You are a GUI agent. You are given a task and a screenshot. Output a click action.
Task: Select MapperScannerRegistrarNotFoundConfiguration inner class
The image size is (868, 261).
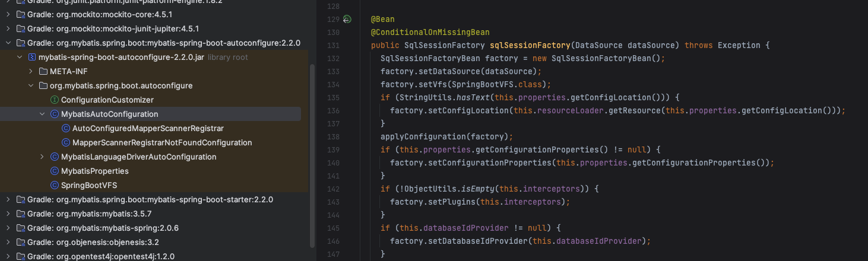[162, 142]
